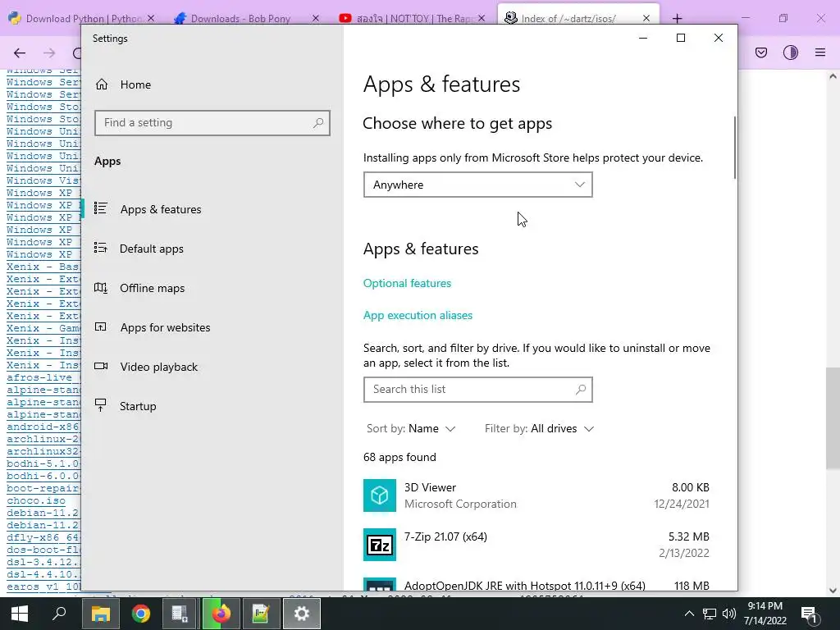Image resolution: width=840 pixels, height=630 pixels.
Task: Open the Windows Start menu
Action: [20, 614]
